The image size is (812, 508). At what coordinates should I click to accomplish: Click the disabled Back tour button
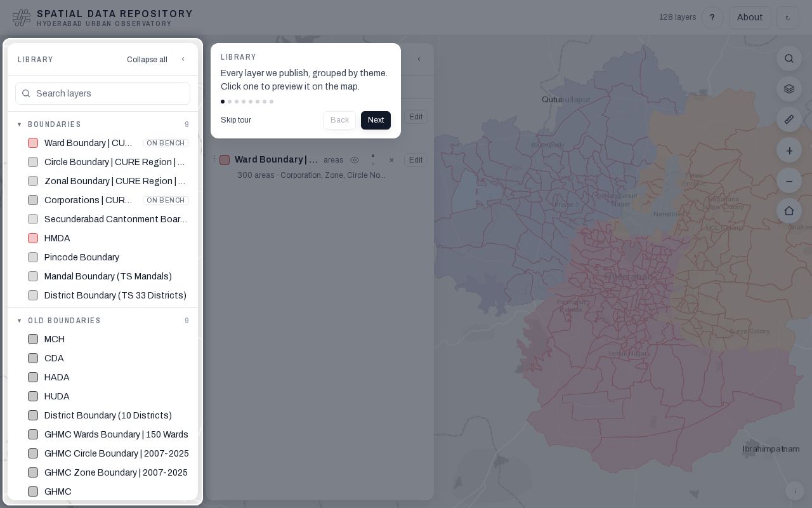point(339,120)
